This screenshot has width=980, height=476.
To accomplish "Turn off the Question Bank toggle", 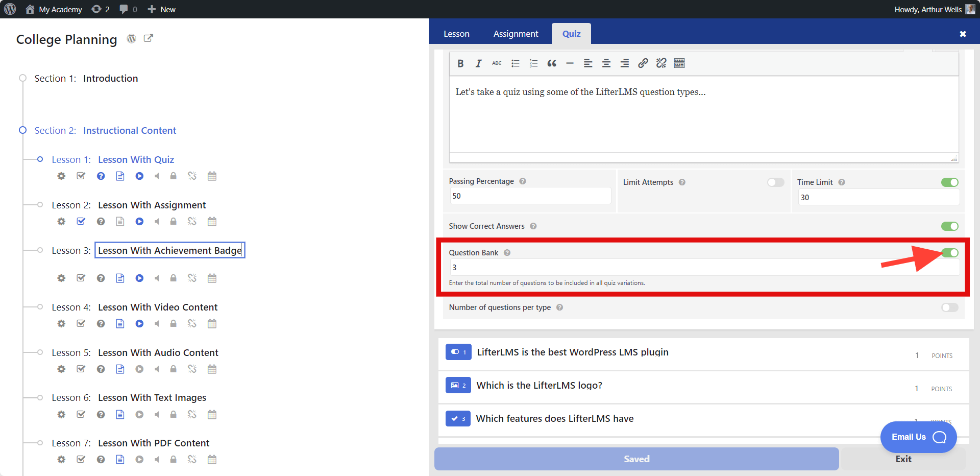I will (950, 253).
